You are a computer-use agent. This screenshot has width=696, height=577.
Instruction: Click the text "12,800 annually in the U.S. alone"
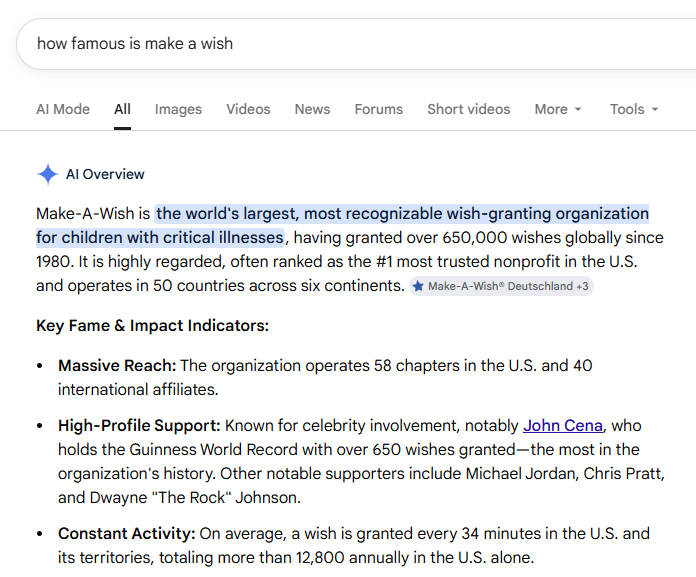click(413, 557)
